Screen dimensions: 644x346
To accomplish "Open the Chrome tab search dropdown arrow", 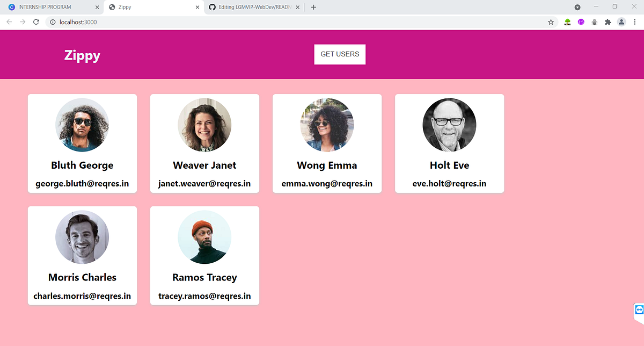I will click(577, 8).
